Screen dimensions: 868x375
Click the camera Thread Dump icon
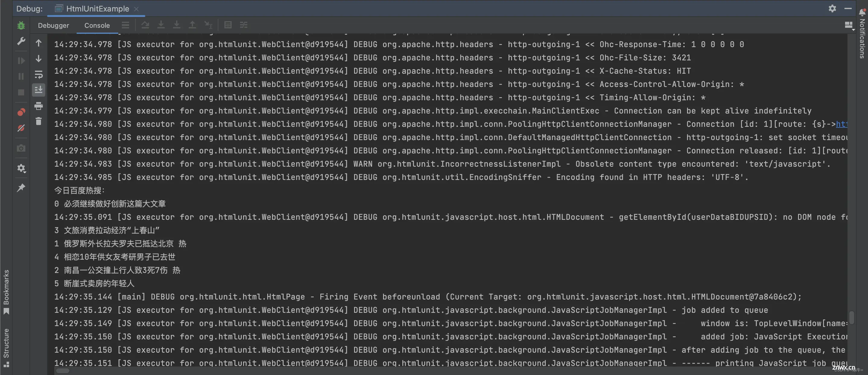click(21, 148)
